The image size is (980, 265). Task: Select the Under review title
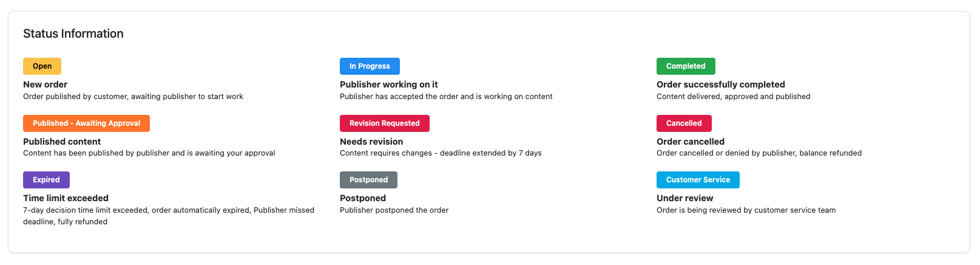pyautogui.click(x=684, y=198)
